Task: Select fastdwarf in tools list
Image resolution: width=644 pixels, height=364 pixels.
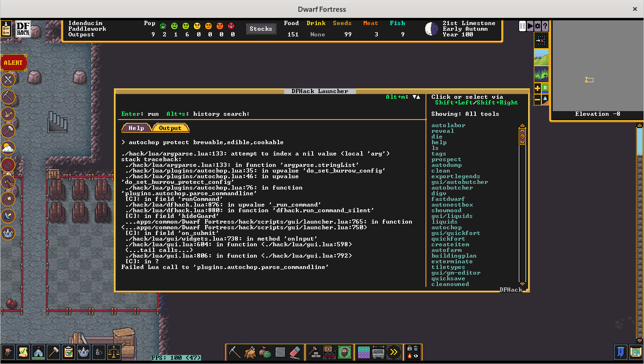Action: (x=448, y=199)
